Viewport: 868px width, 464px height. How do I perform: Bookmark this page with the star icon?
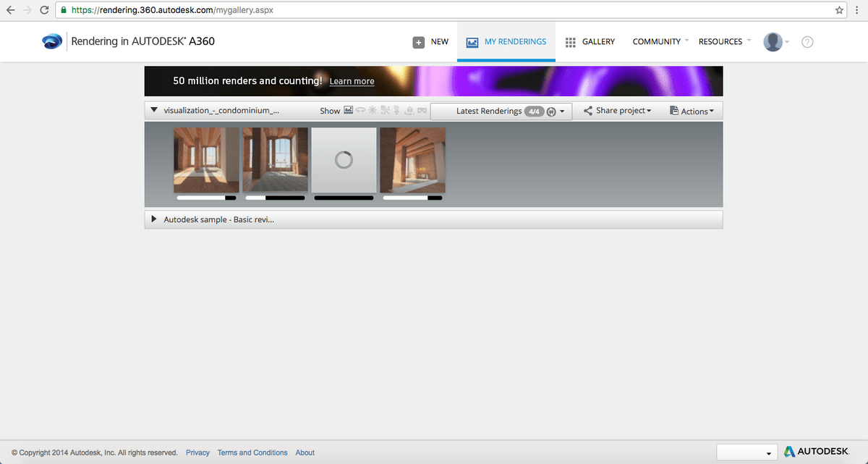(839, 10)
